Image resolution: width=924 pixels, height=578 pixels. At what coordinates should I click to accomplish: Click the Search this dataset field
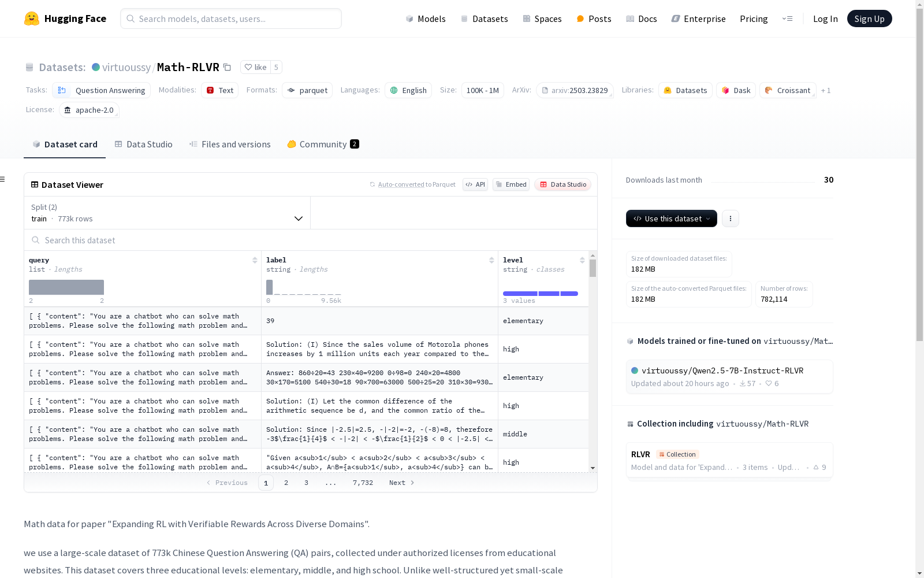click(311, 240)
